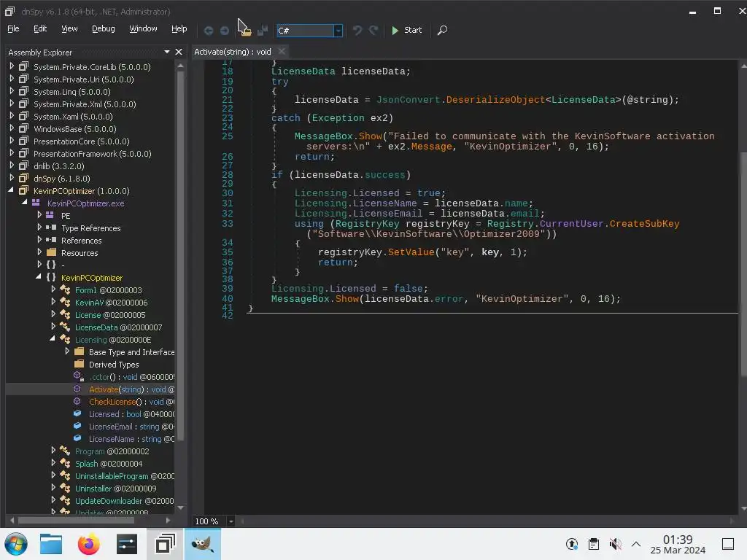Expand the PE node
This screenshot has width=747, height=560.
pyautogui.click(x=39, y=215)
